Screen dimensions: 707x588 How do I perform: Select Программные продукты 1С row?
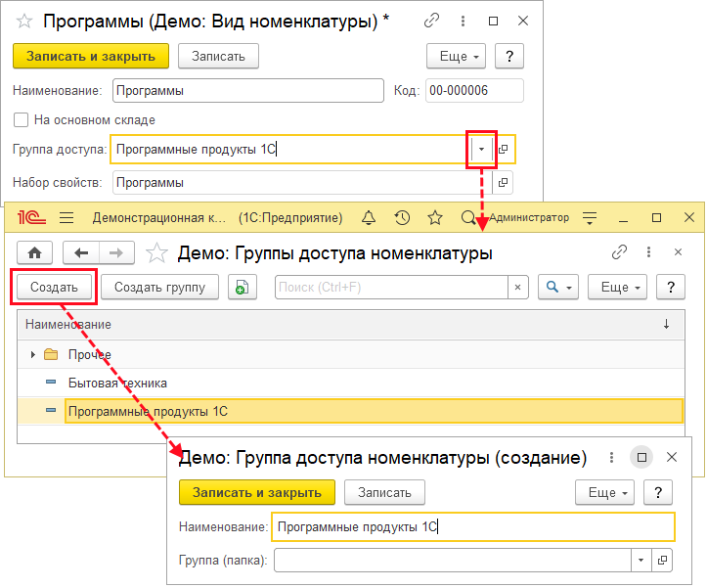351,411
